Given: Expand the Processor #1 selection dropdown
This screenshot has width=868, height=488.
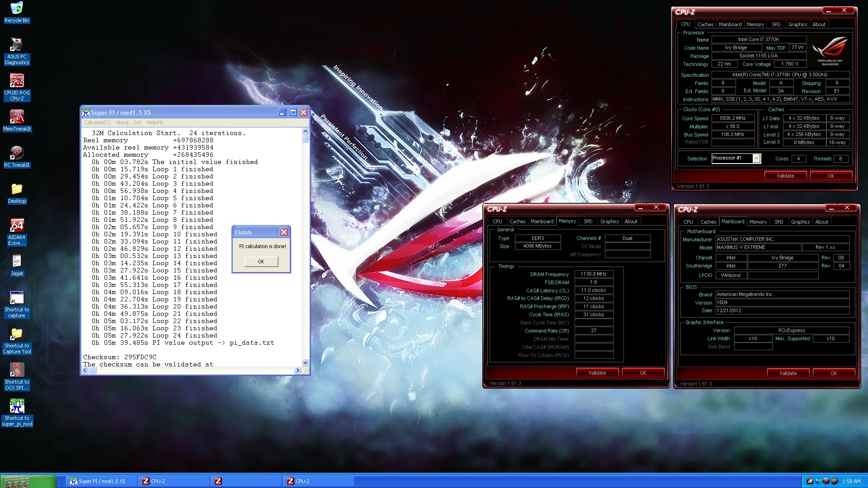Looking at the screenshot, I should click(756, 158).
